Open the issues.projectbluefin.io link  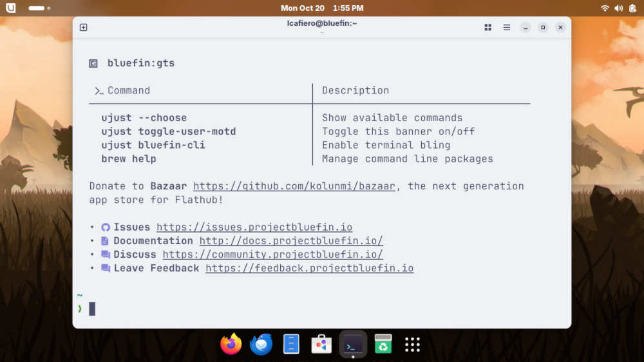coord(254,227)
